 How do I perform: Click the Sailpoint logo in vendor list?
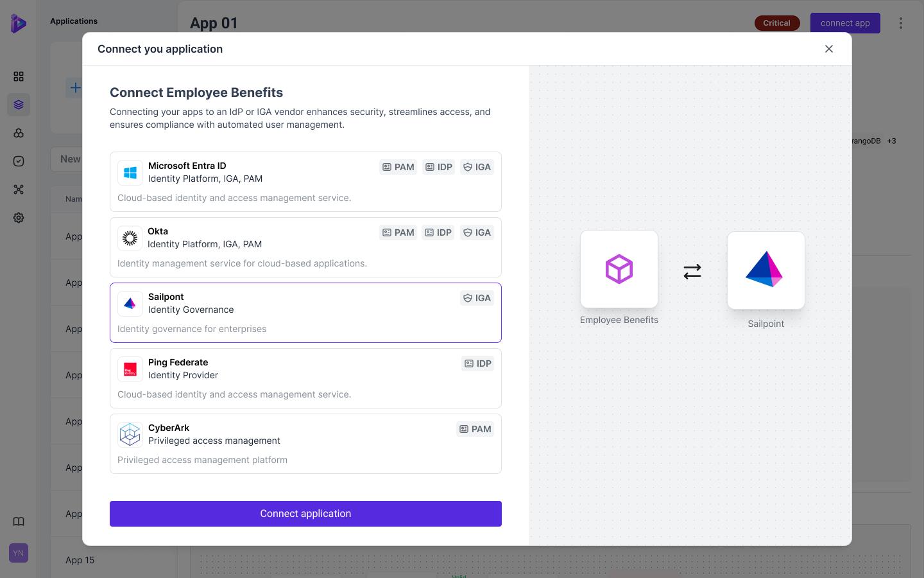[130, 304]
